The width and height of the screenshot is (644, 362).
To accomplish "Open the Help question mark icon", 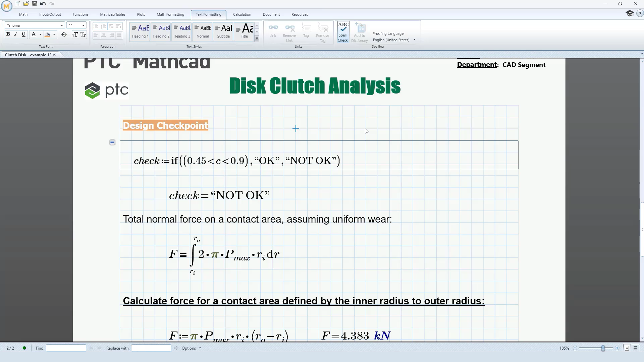I will 640,14.
